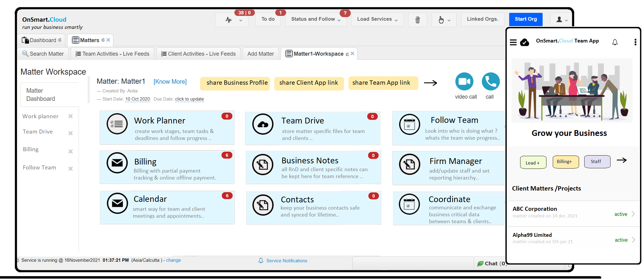Click the trash bin icon in toolbar
644x279 pixels.
click(417, 20)
